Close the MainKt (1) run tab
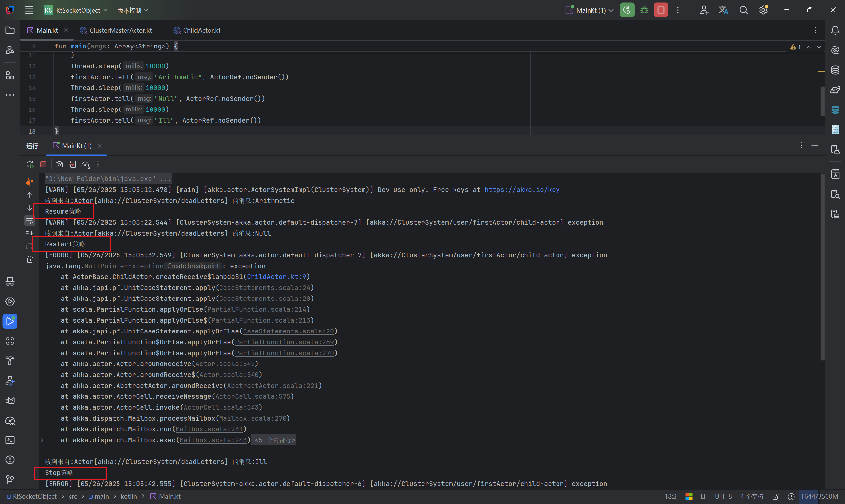This screenshot has height=504, width=845. 100,146
